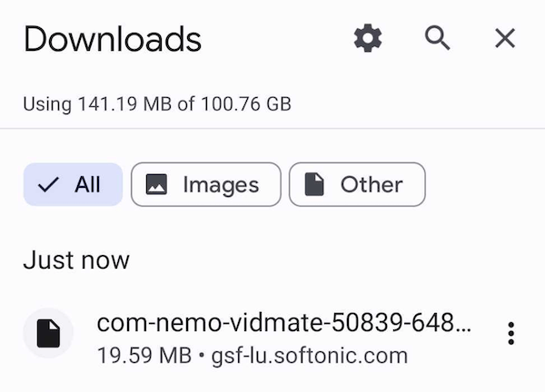Open three-dot menu for vidmate file
The width and height of the screenshot is (545, 392).
pos(511,333)
